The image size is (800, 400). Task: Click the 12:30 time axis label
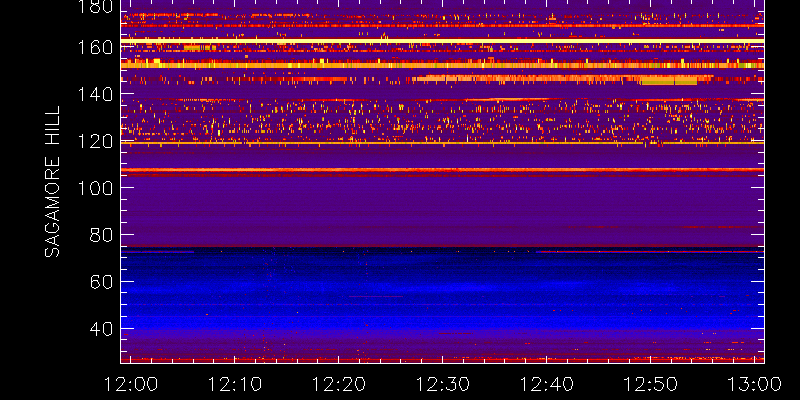pos(442,384)
